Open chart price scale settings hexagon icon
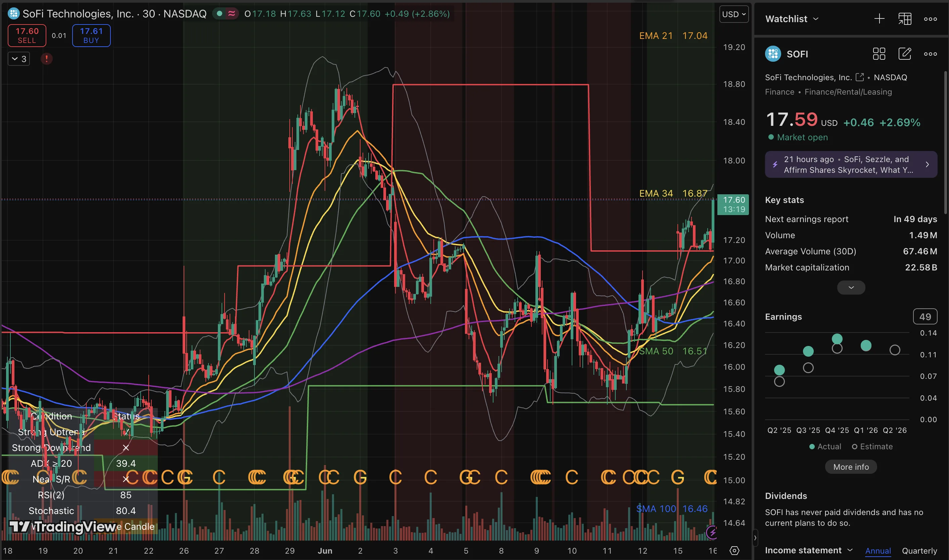Screen dimensions: 949x560 click(x=734, y=551)
